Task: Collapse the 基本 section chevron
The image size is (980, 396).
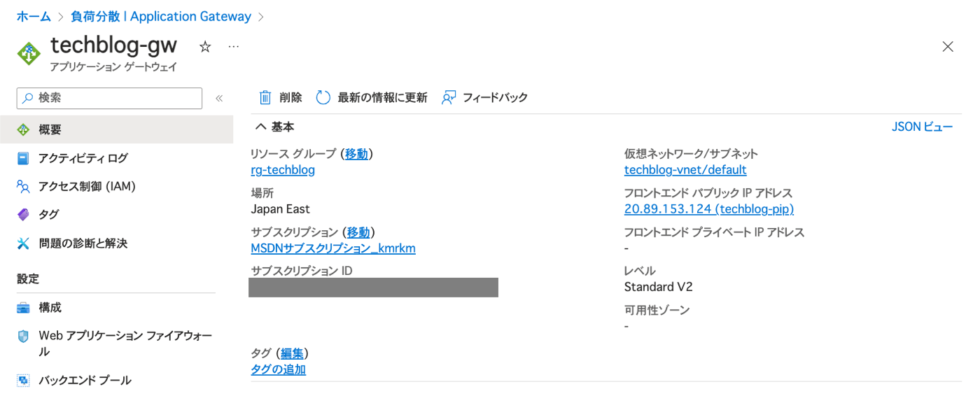Action: (260, 127)
